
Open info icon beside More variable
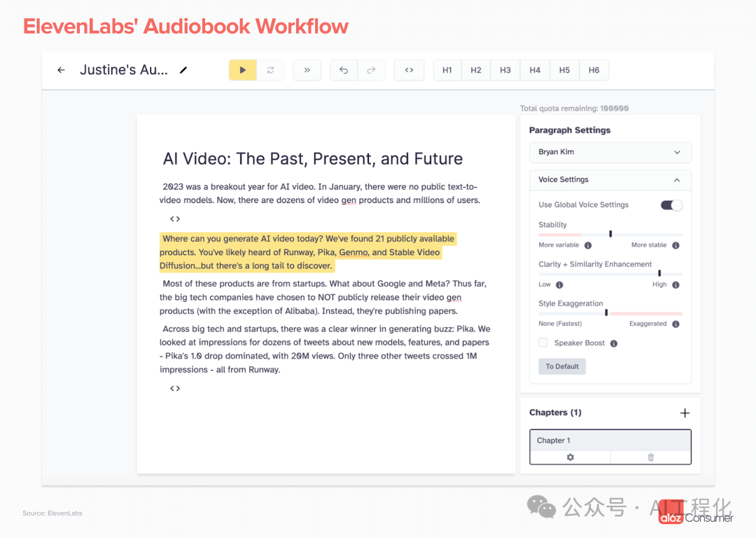588,245
